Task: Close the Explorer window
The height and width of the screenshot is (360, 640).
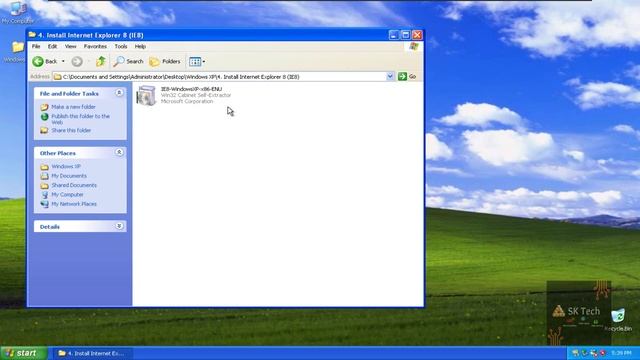Action: pyautogui.click(x=417, y=35)
